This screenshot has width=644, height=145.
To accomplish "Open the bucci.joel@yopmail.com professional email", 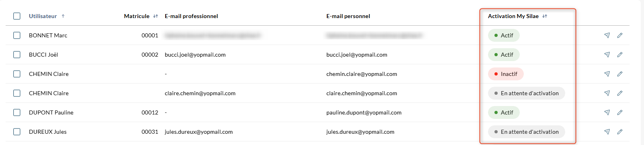I will (x=195, y=55).
